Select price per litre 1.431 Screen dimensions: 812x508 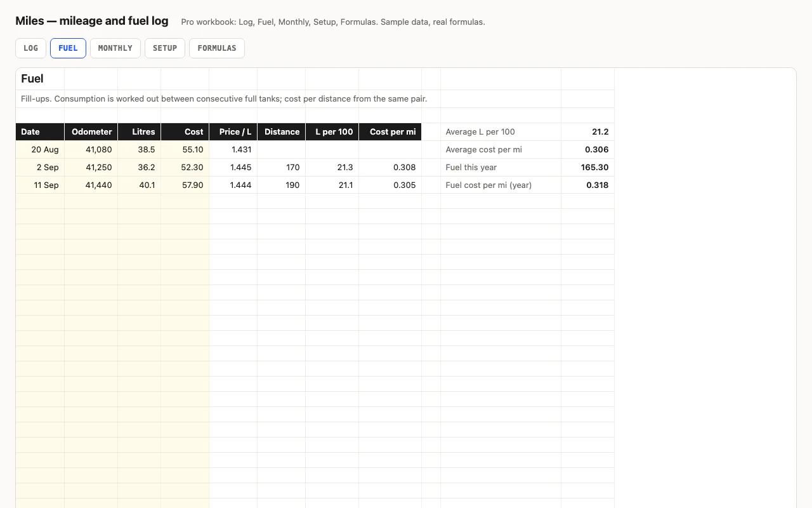(233, 150)
